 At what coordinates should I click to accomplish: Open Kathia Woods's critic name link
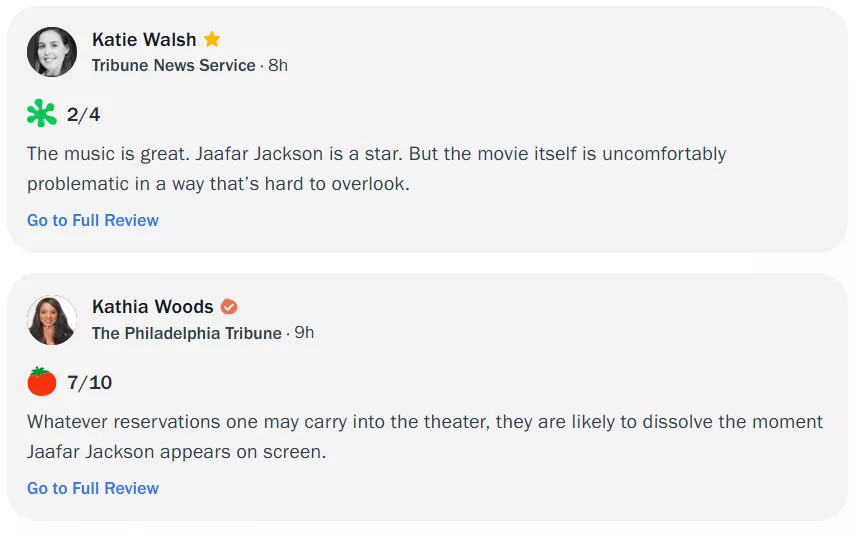[x=153, y=307]
